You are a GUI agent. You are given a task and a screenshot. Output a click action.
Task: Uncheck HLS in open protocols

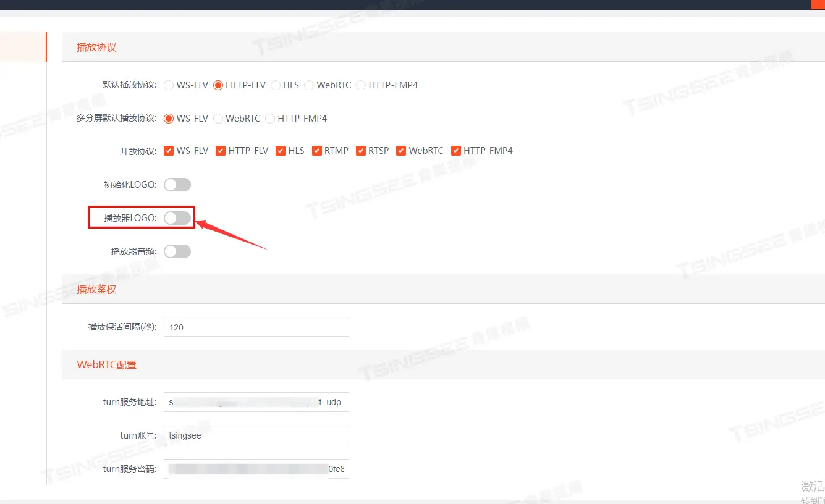(x=281, y=151)
